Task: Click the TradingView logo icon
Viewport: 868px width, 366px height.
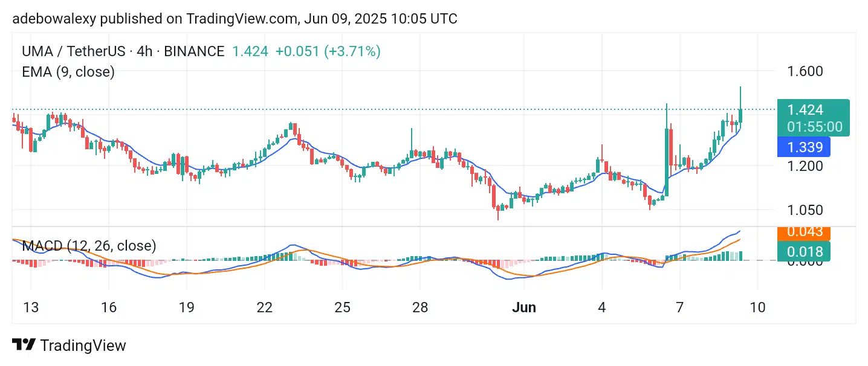Action: [x=24, y=345]
